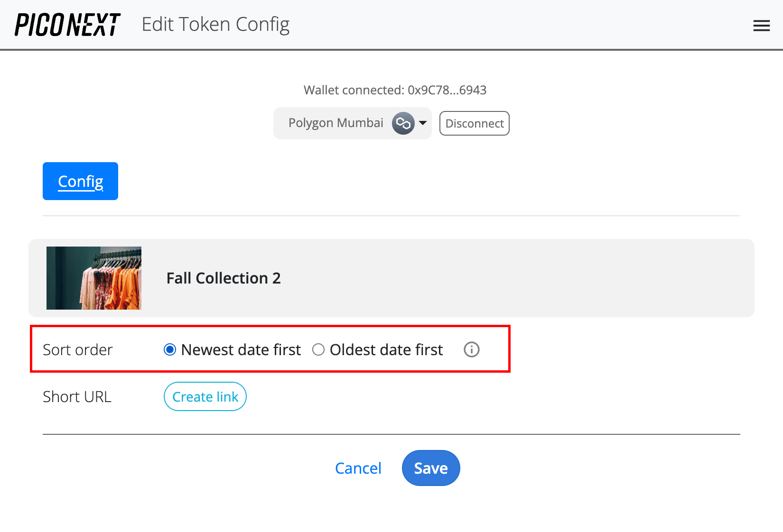
Task: Cancel editing the token config
Action: pyautogui.click(x=358, y=468)
